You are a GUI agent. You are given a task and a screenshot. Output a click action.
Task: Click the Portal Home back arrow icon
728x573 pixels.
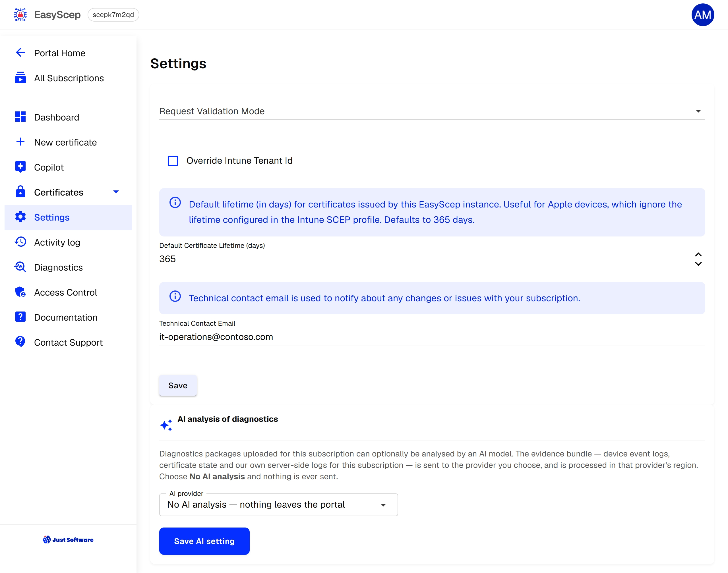pyautogui.click(x=20, y=53)
